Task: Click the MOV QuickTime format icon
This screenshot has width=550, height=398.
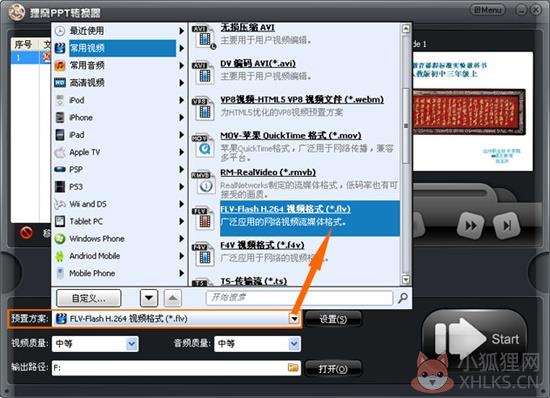Action: tap(204, 146)
